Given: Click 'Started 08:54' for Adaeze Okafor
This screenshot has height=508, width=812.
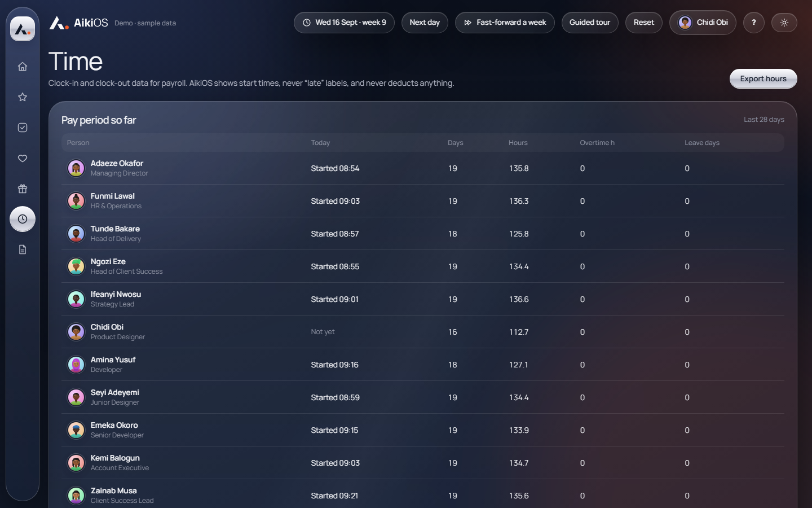Looking at the screenshot, I should pos(335,168).
